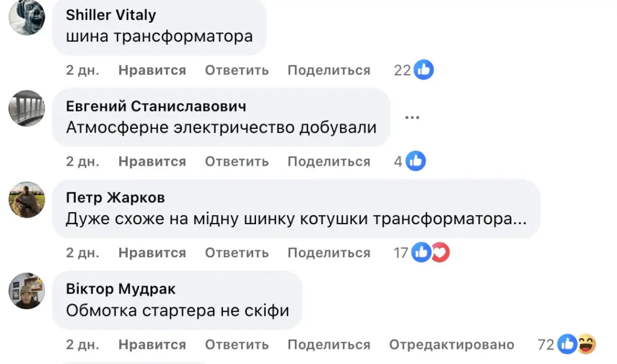
Task: Click the like icon next to the count 4
Action: coord(415,161)
